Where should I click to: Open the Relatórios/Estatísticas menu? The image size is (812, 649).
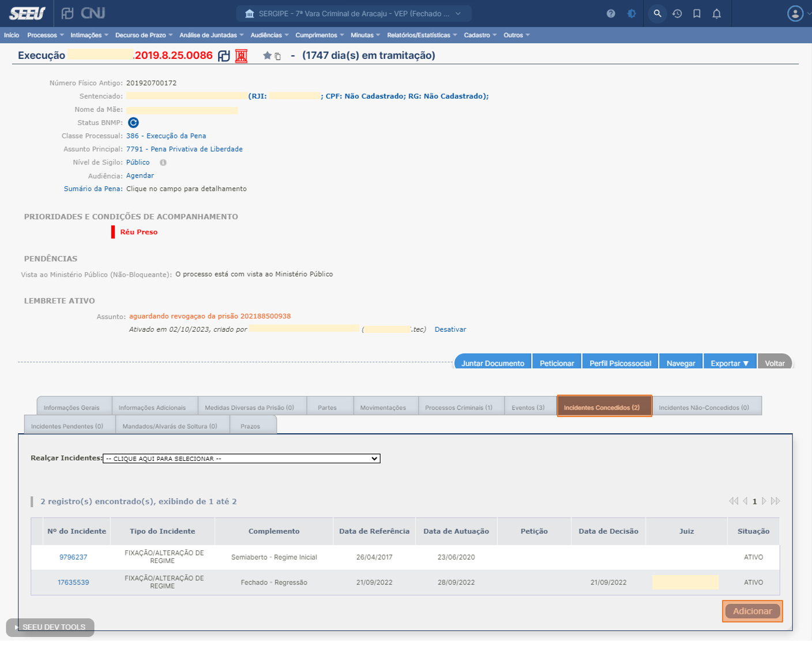pos(422,35)
